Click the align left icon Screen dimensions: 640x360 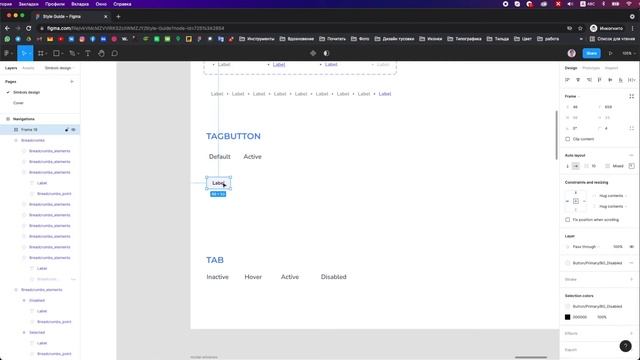[x=567, y=80]
